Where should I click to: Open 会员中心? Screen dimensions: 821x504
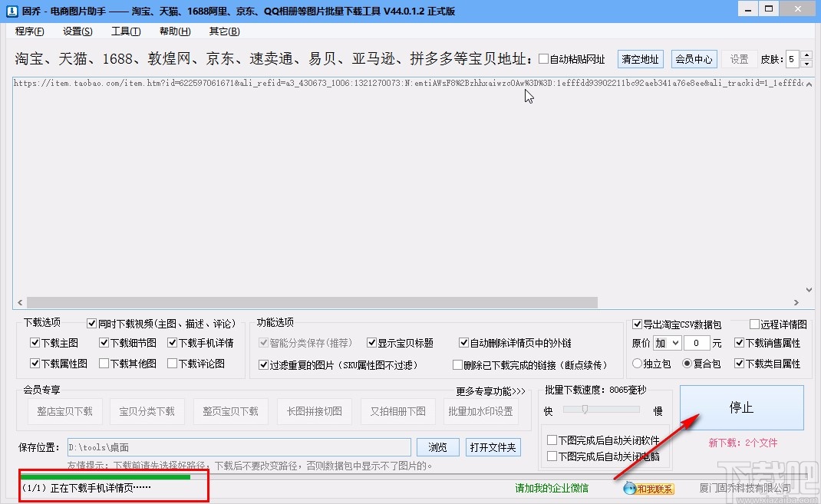[x=694, y=59]
